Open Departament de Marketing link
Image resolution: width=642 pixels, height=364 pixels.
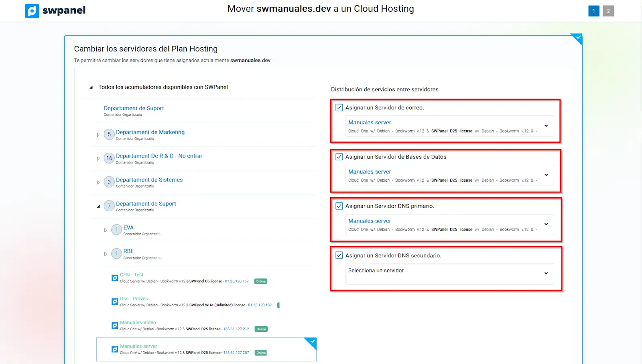point(150,132)
